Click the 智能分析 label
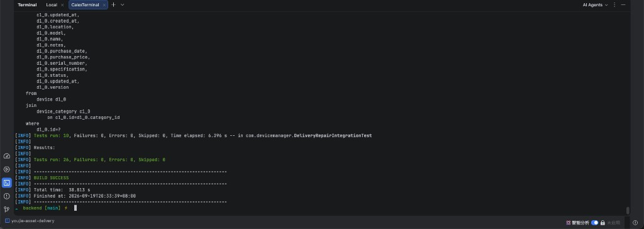644x229 pixels. [580, 223]
